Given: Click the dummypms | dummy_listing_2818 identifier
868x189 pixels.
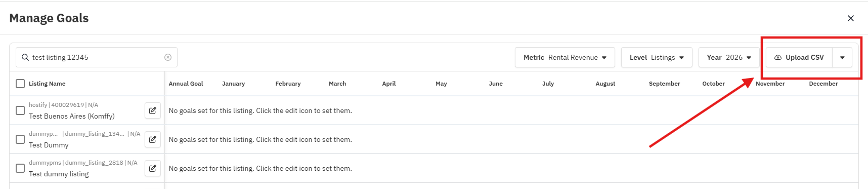Looking at the screenshot, I should tap(76, 163).
